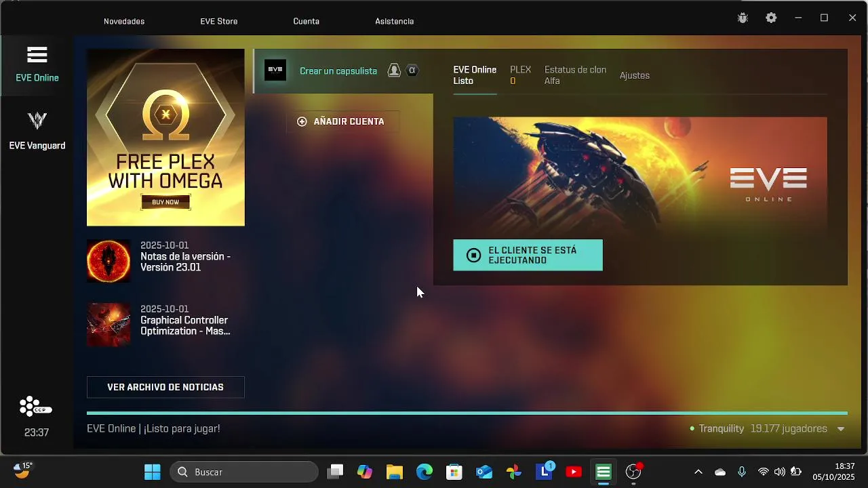Viewport: 868px width, 488px height.
Task: Click release notes news thumbnail
Action: pos(108,261)
